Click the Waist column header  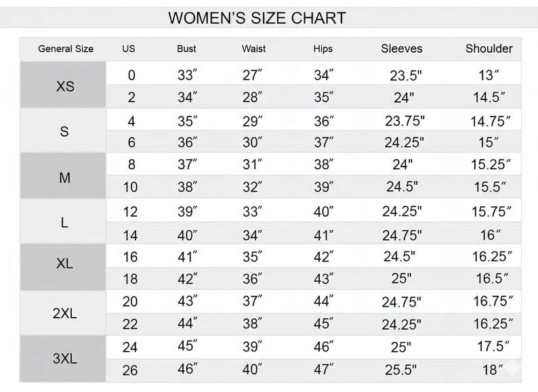[253, 49]
